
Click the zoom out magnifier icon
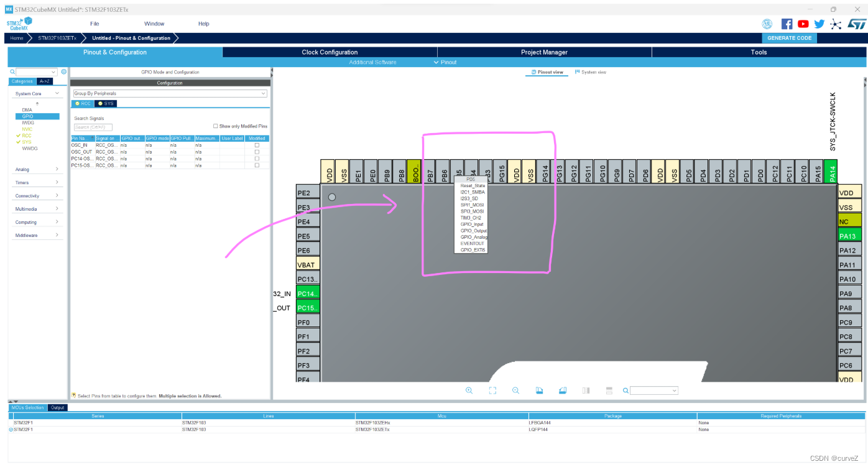pyautogui.click(x=515, y=391)
